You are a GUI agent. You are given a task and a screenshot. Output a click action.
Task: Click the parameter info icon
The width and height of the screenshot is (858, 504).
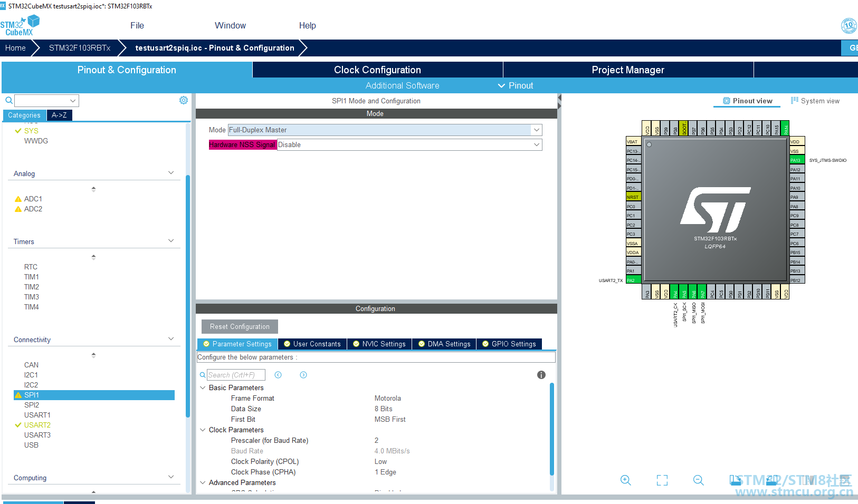(541, 375)
